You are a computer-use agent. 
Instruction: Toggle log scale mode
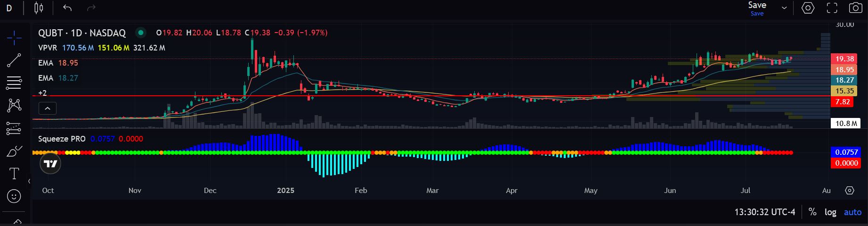click(830, 212)
